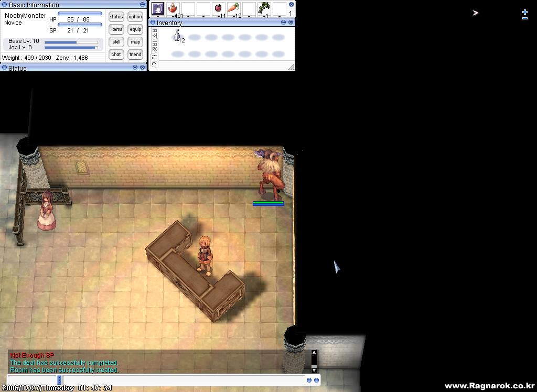Click the round icon beside Basic Information title
This screenshot has height=392, width=537.
pos(4,4)
